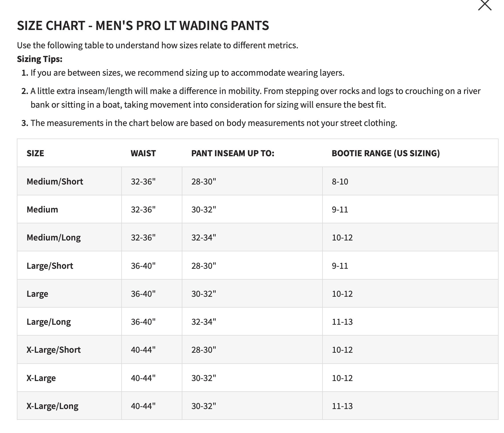
Task: Click the WAIST column header
Action: point(143,153)
